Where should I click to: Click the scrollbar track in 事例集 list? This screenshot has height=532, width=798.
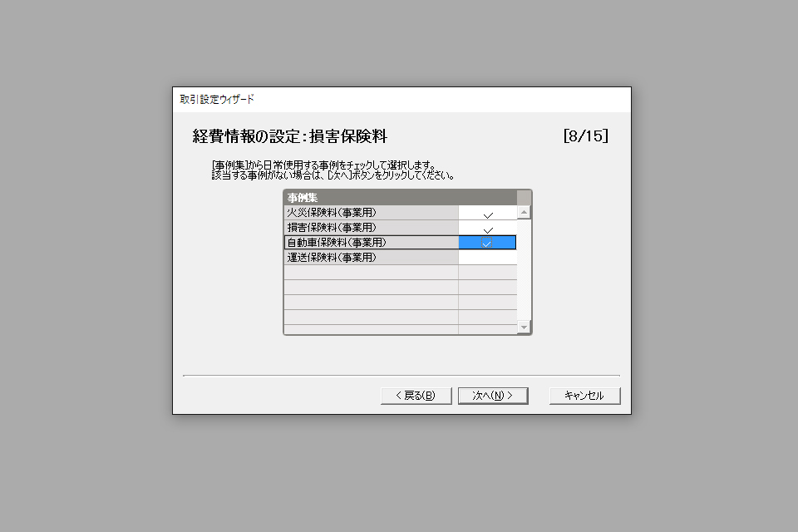pyautogui.click(x=524, y=270)
